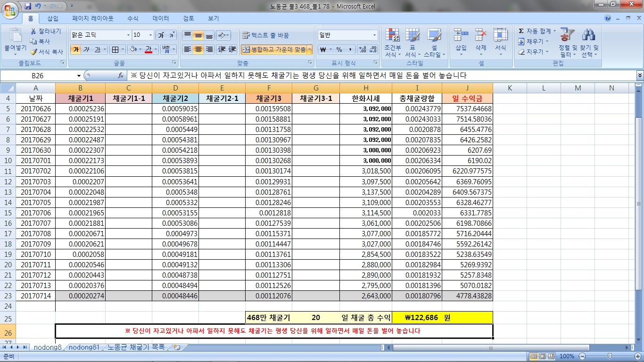This screenshot has width=644, height=362.
Task: Open the ₩ currency format dropdown arrow
Action: (330, 49)
